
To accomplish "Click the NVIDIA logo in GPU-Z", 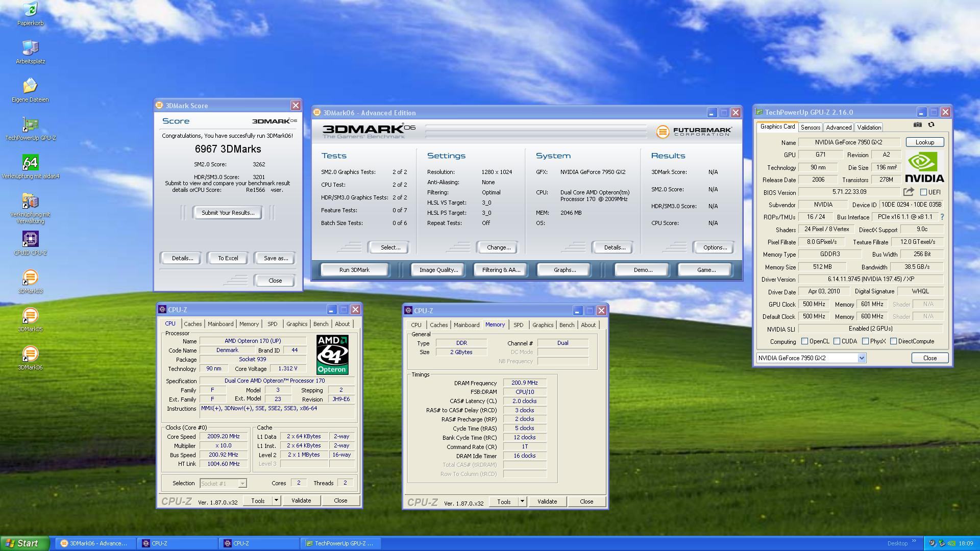I will (x=924, y=167).
